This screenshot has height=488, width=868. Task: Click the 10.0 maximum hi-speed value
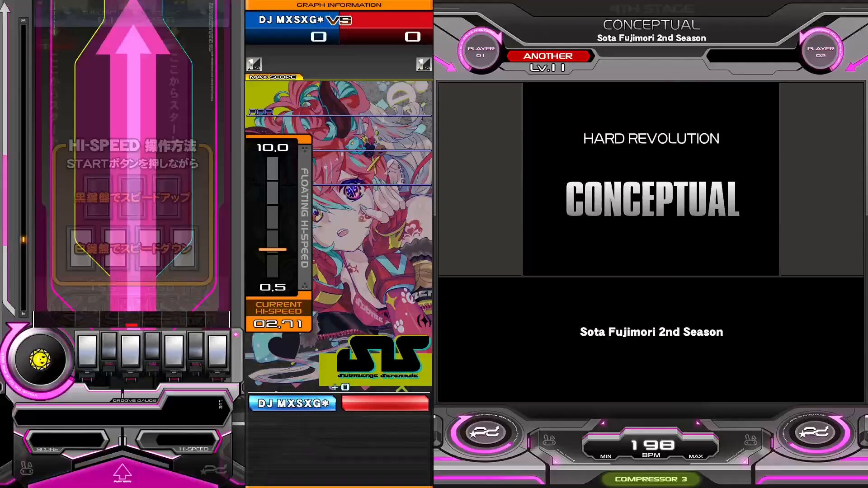click(x=272, y=148)
